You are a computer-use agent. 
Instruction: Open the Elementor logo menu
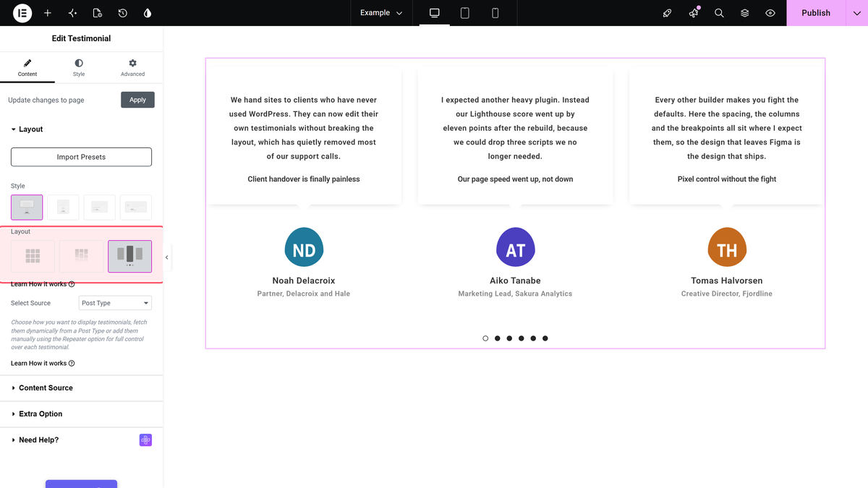[x=22, y=13]
